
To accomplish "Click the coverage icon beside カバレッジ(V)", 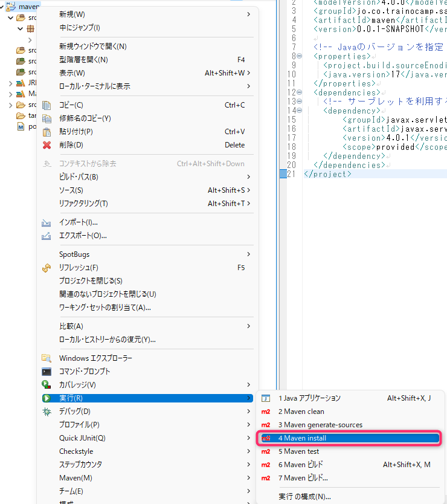I will [47, 384].
